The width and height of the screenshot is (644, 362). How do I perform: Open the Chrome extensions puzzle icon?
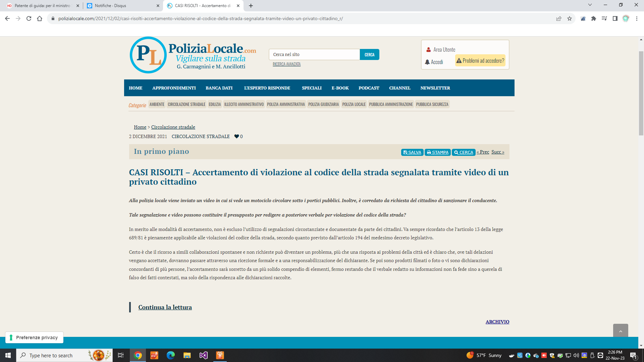(594, 18)
